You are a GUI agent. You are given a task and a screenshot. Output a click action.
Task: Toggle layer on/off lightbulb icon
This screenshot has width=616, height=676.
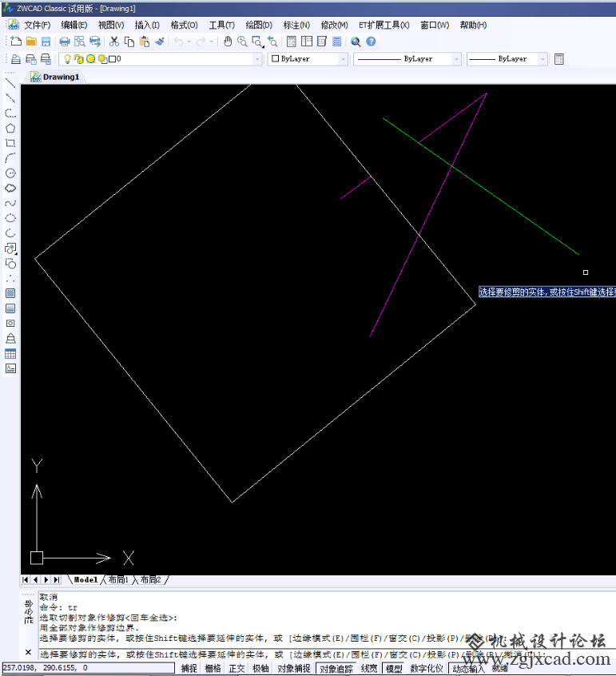click(x=67, y=59)
